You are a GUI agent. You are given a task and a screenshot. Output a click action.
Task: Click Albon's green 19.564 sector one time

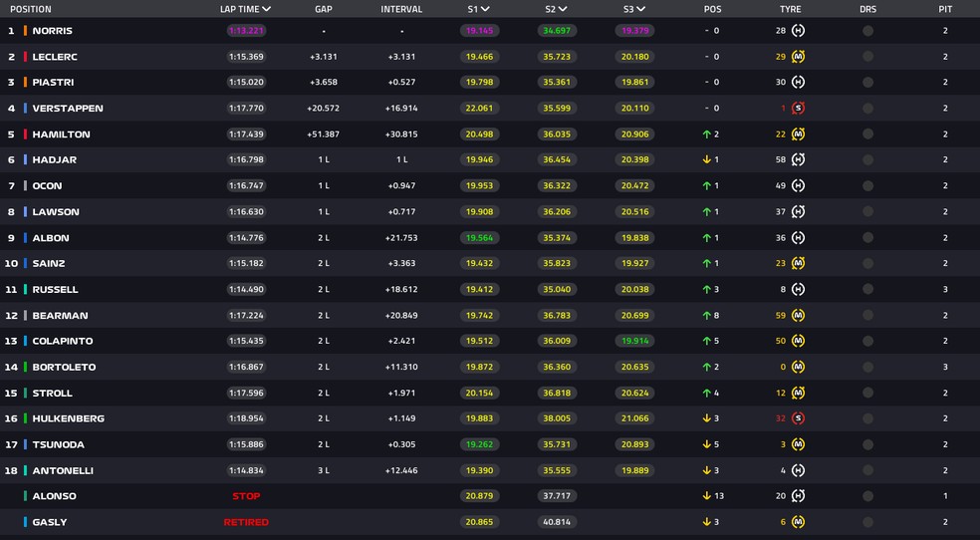click(x=479, y=237)
